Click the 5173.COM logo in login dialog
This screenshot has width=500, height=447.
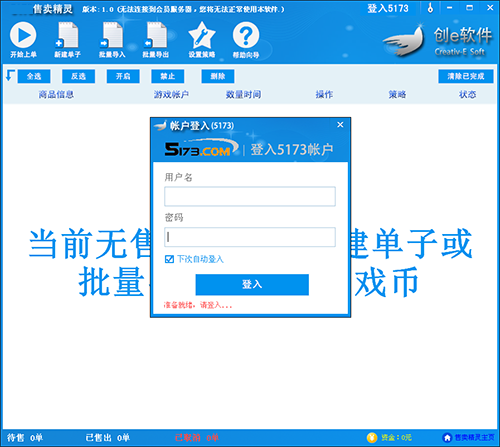(201, 148)
